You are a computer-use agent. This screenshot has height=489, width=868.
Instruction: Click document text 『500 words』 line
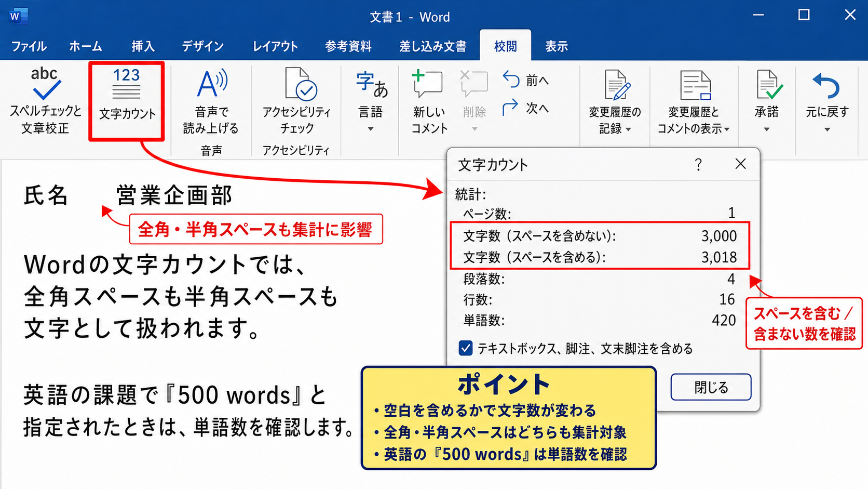(174, 395)
